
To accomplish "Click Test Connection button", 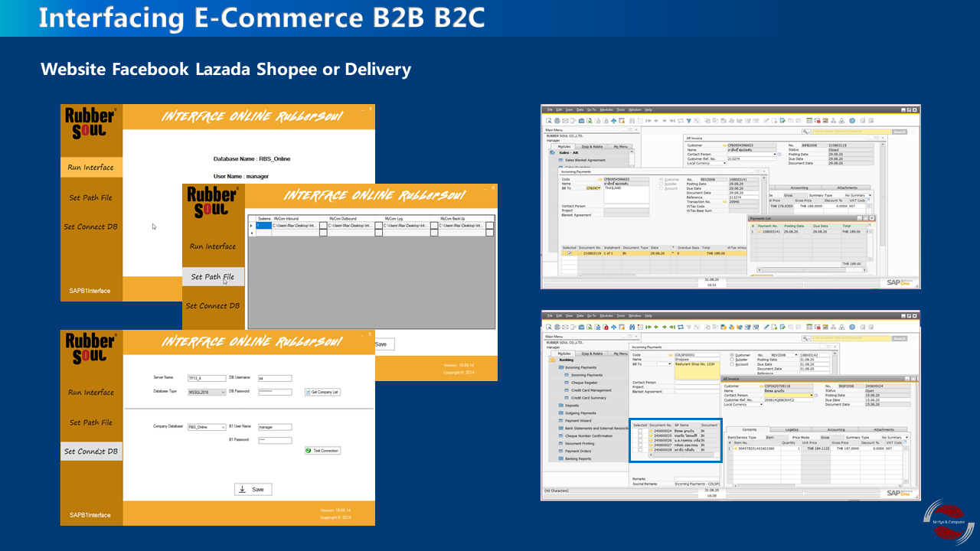I will click(x=322, y=451).
